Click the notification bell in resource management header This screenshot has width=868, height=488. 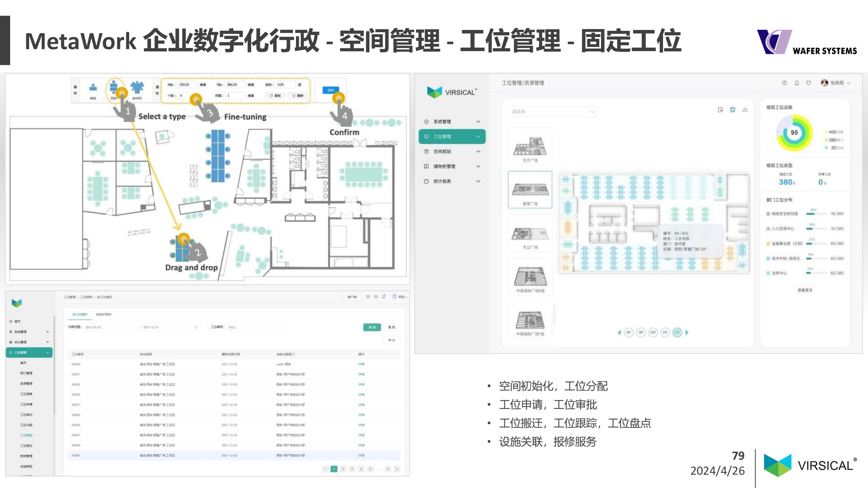pyautogui.click(x=797, y=83)
